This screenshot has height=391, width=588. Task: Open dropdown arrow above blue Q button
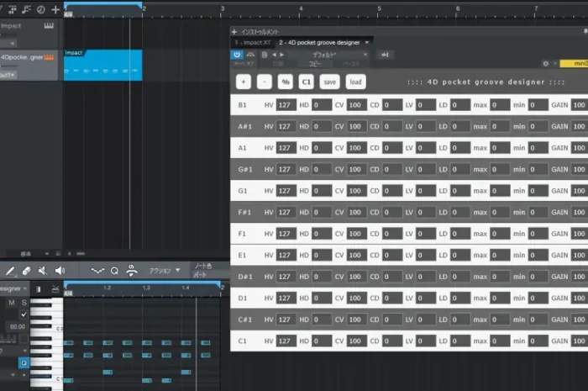[x=24, y=351]
